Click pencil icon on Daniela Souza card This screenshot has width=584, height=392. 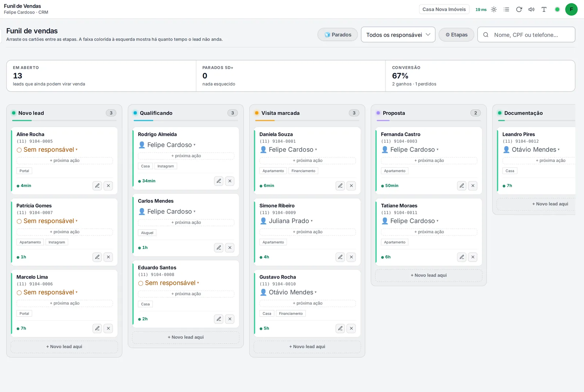(340, 186)
